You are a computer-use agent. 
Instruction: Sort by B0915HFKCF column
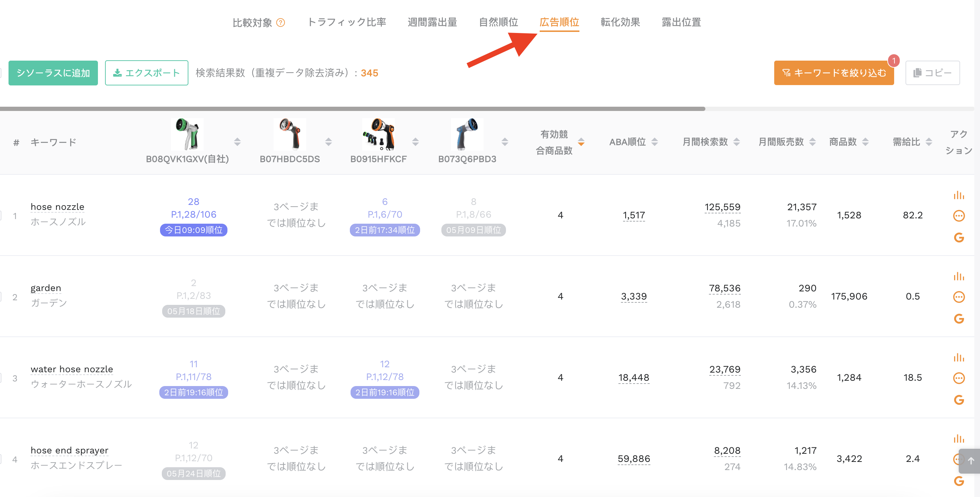tap(415, 142)
